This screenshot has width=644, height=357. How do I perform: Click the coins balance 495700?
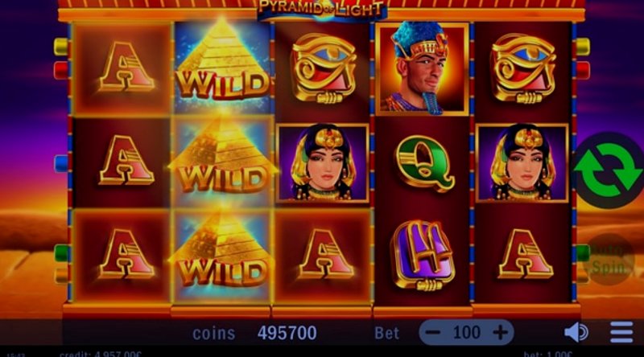click(287, 333)
